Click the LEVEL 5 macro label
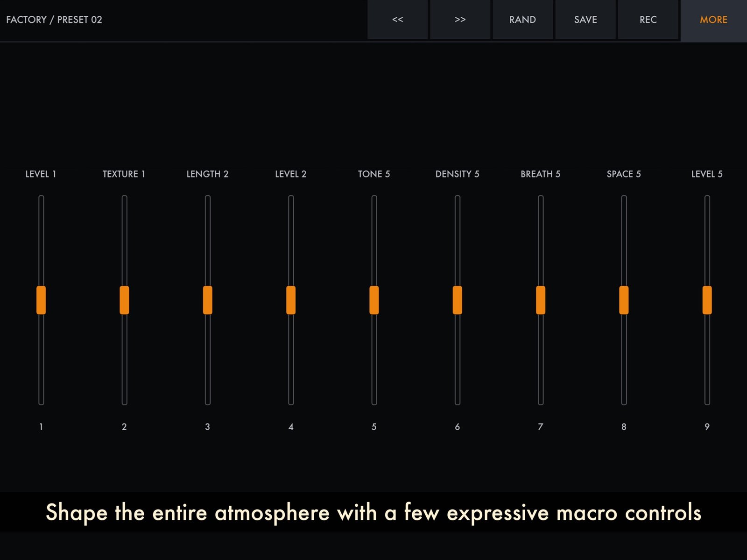 pyautogui.click(x=707, y=174)
